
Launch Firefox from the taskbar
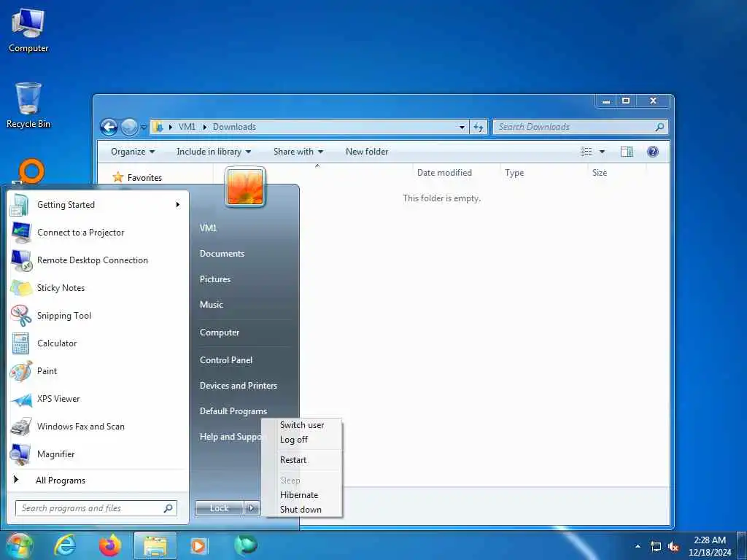pos(110,545)
